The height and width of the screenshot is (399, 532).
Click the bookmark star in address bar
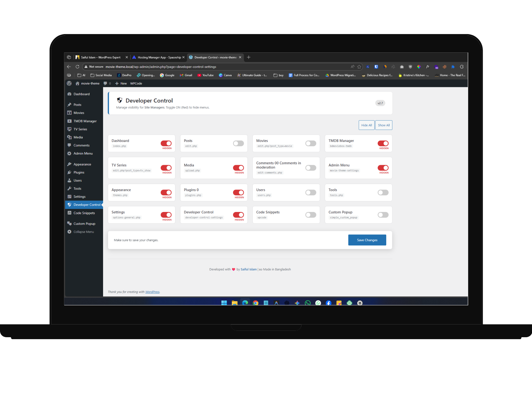coord(359,67)
